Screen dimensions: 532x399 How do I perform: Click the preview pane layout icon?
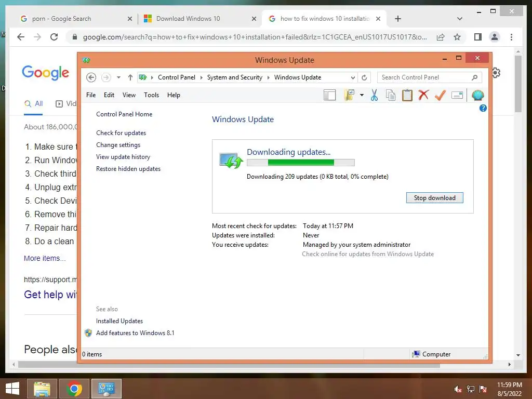point(330,96)
